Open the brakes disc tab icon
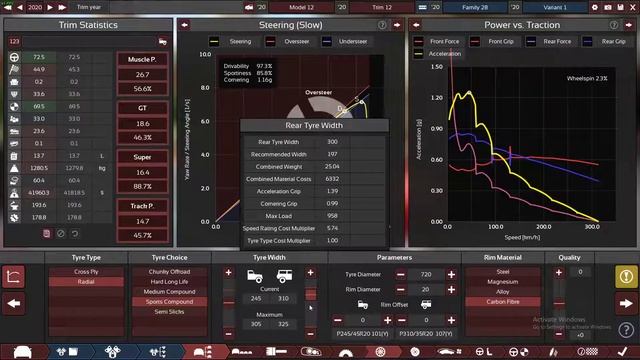The height and width of the screenshot is (360, 640). point(415,351)
